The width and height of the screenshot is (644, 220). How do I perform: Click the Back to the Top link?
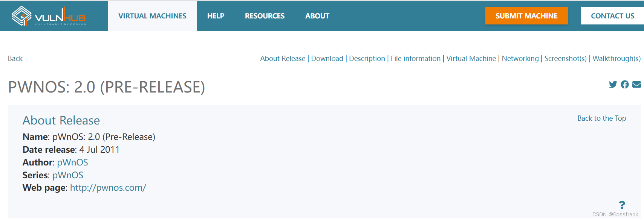[602, 118]
